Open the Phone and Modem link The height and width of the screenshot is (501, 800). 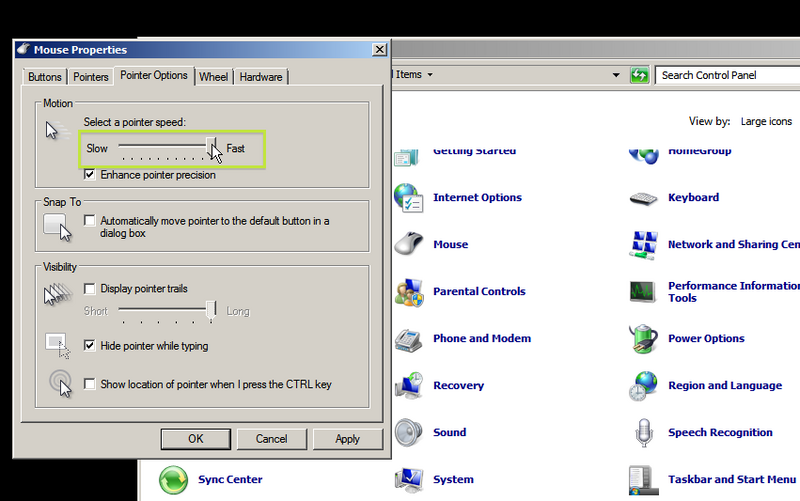tap(482, 338)
